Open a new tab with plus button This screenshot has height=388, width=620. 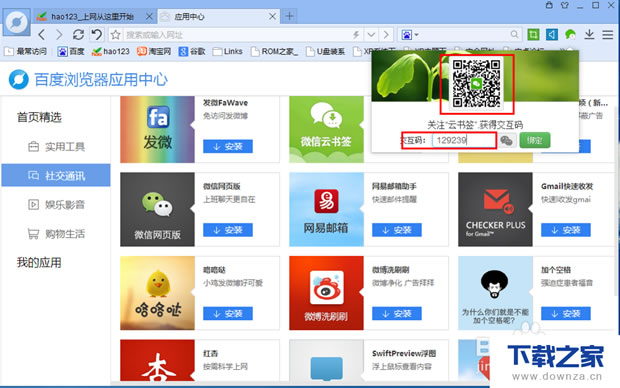tap(289, 16)
